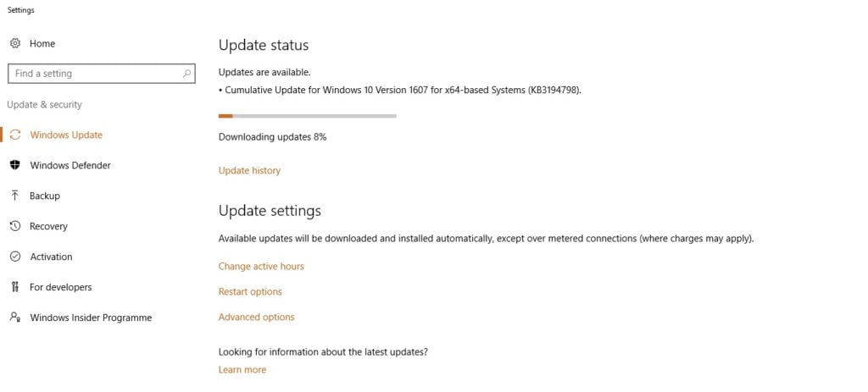Click Change active hours link
The image size is (868, 392).
[261, 266]
